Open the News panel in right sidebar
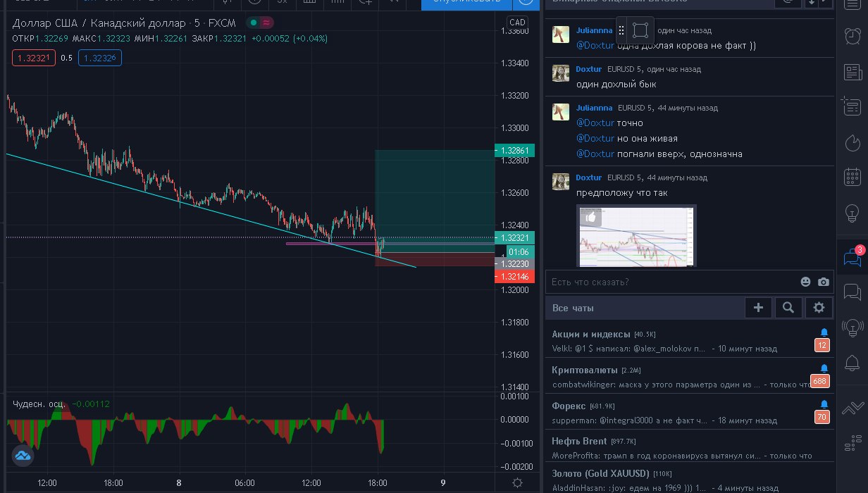This screenshot has height=493, width=868. pyautogui.click(x=852, y=72)
